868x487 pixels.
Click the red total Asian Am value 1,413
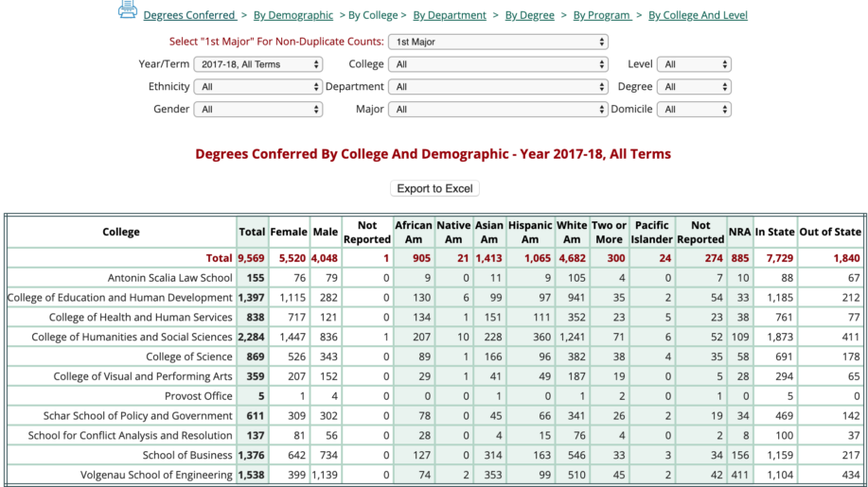coord(488,258)
